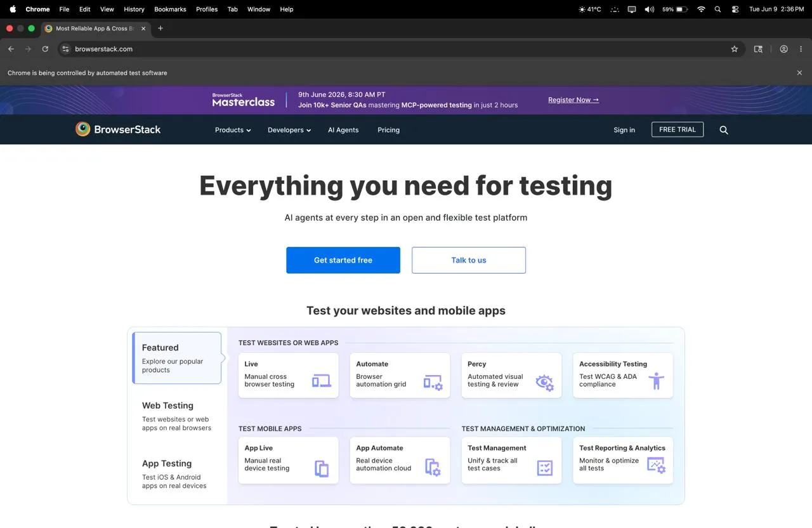
Task: Click the Masterclass banner logo
Action: pos(244,100)
